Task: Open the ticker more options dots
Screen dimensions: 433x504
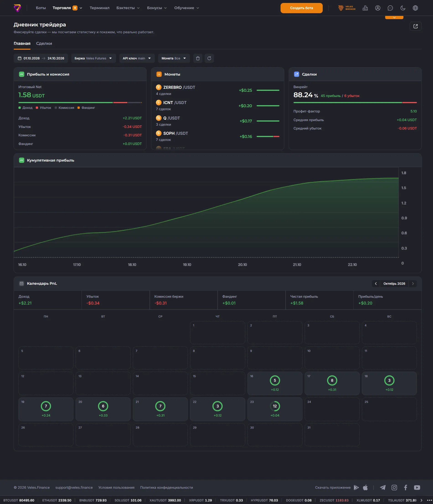Action: click(429, 500)
